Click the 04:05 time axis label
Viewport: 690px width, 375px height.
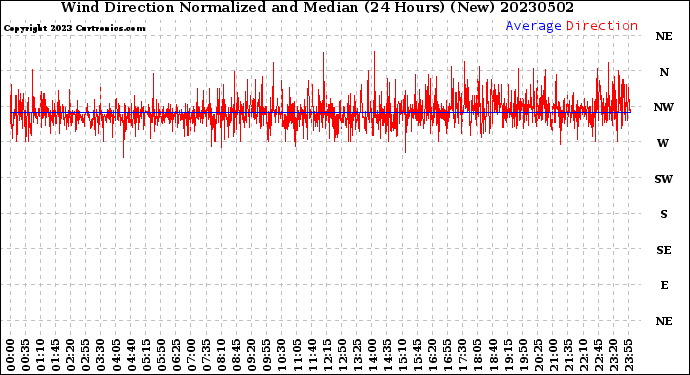point(116,355)
